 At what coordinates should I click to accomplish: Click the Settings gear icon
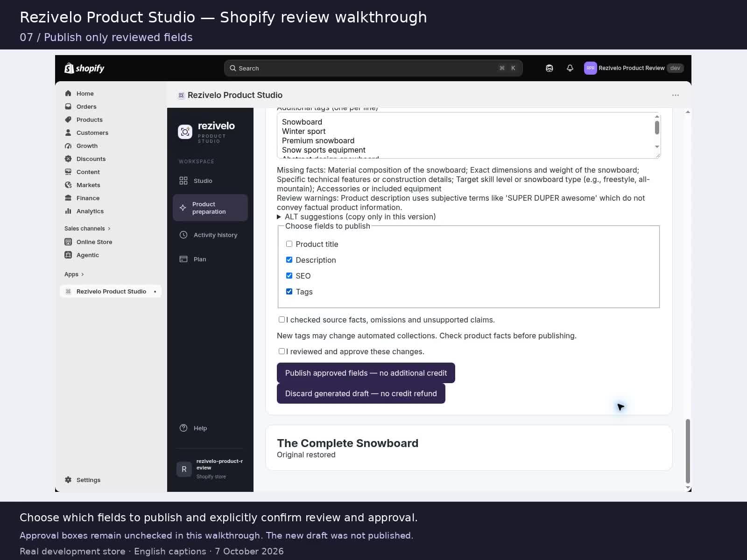click(68, 480)
